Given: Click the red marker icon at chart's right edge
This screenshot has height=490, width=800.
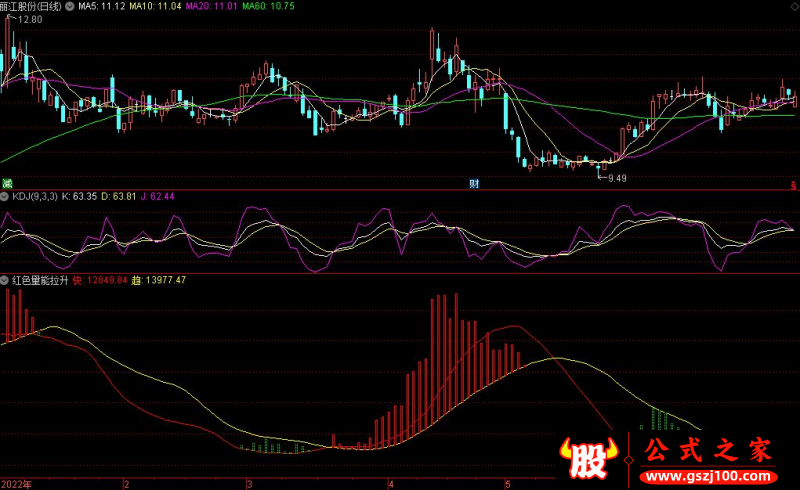Looking at the screenshot, I should pos(794,183).
